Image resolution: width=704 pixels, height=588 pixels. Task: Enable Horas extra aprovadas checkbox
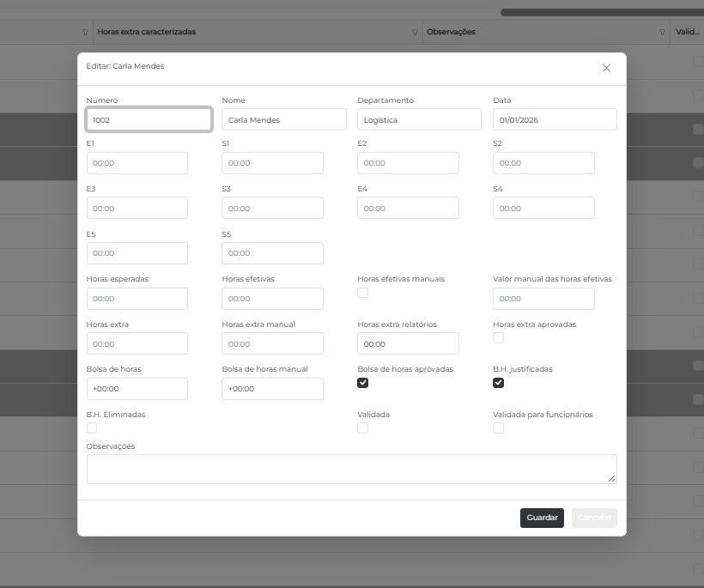tap(498, 337)
